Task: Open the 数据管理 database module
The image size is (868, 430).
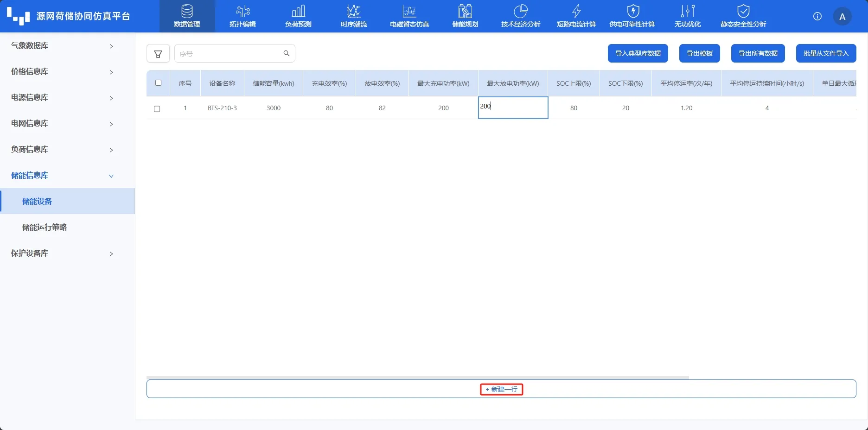Action: coord(187,16)
